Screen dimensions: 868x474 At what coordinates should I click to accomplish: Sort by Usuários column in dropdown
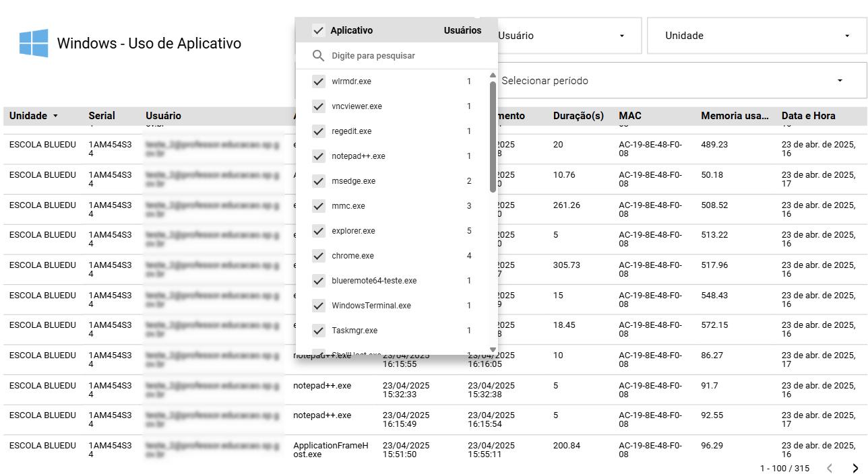(462, 30)
